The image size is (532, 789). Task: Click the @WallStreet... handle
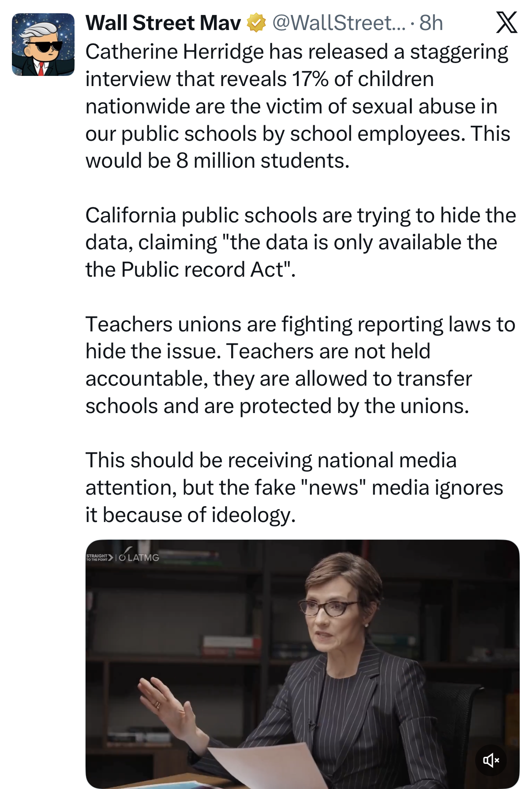click(339, 23)
